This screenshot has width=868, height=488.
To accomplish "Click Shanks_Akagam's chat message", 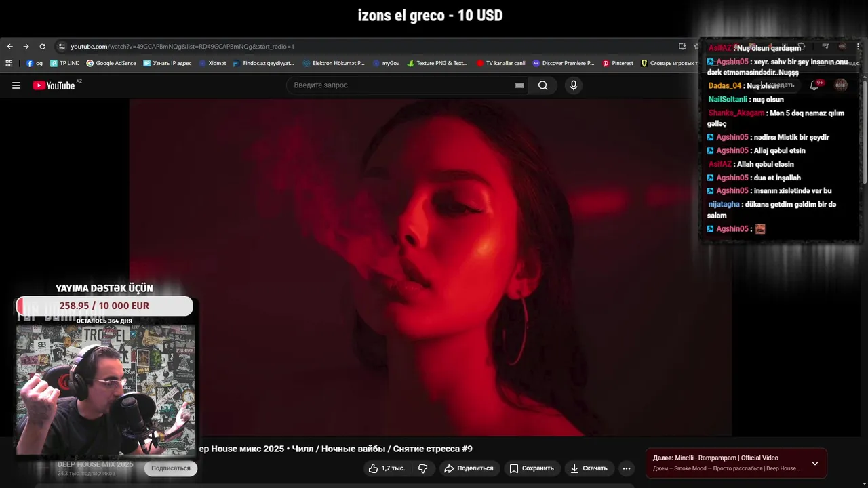I will click(776, 119).
